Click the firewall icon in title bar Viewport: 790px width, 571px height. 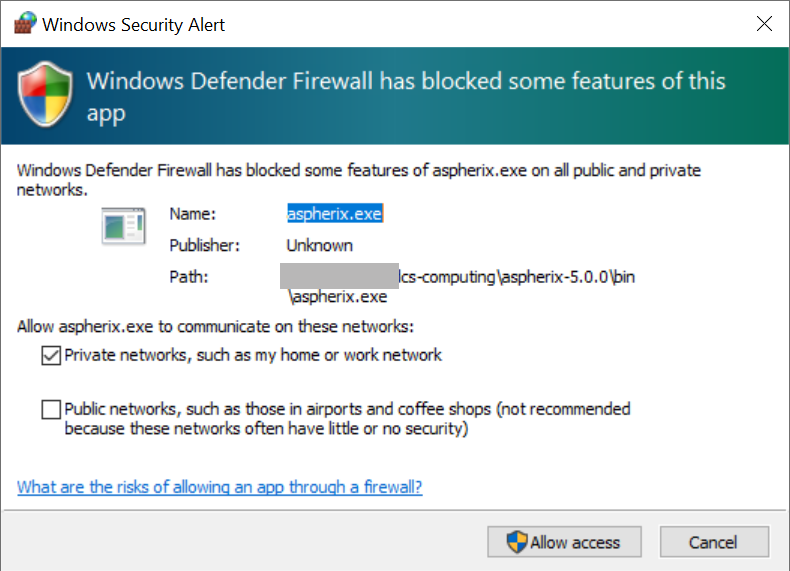pyautogui.click(x=25, y=23)
